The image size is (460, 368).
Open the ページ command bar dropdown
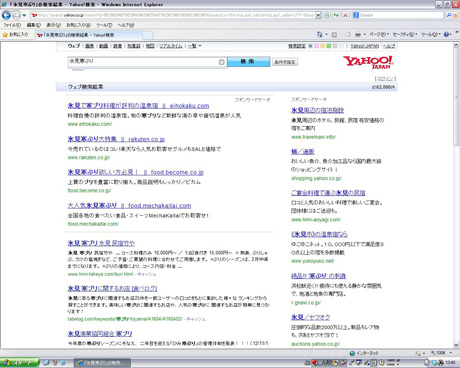click(x=379, y=34)
